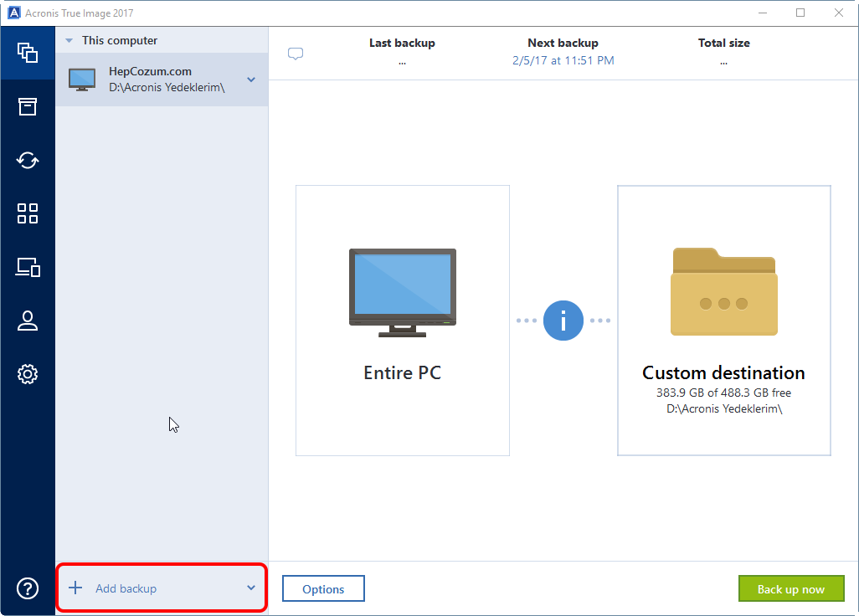Click Back up now
The height and width of the screenshot is (616, 859).
tap(791, 588)
